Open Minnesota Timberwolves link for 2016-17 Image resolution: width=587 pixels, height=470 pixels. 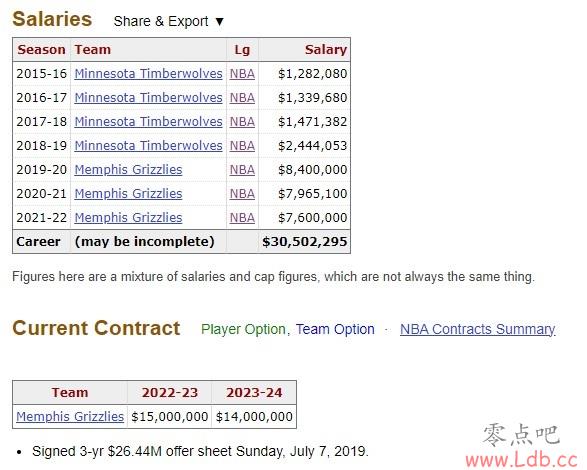coord(148,98)
